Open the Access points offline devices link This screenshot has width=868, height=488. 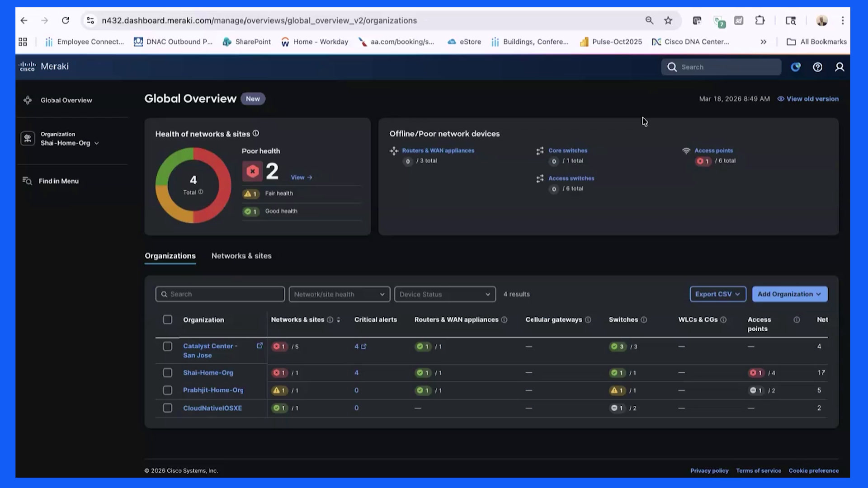(x=713, y=150)
